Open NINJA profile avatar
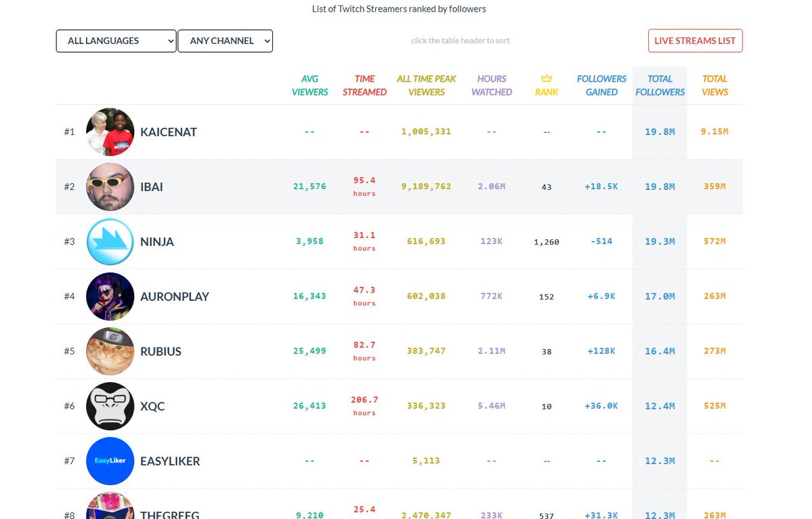Image resolution: width=812 pixels, height=519 pixels. 110,242
